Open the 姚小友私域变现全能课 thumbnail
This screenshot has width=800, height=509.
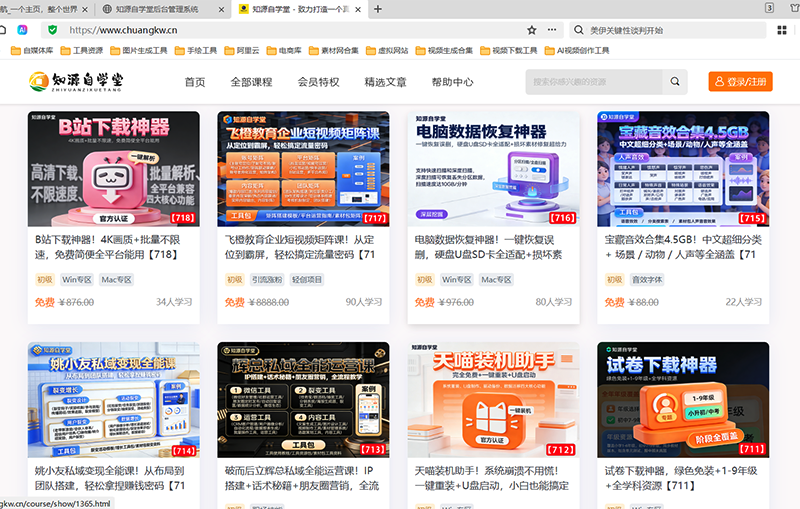click(x=114, y=400)
